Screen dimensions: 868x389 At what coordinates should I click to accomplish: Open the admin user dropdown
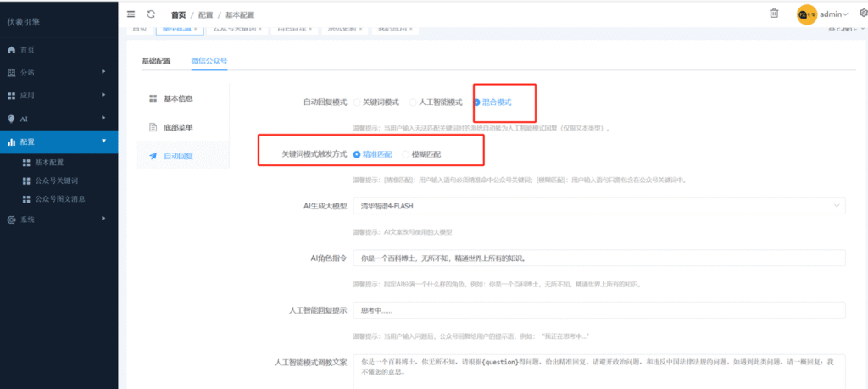click(834, 14)
